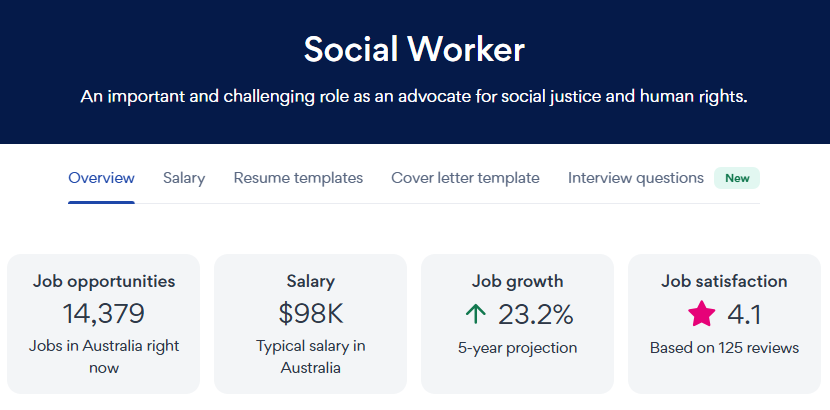Open the Resume templates tab
830x410 pixels.
(x=298, y=178)
